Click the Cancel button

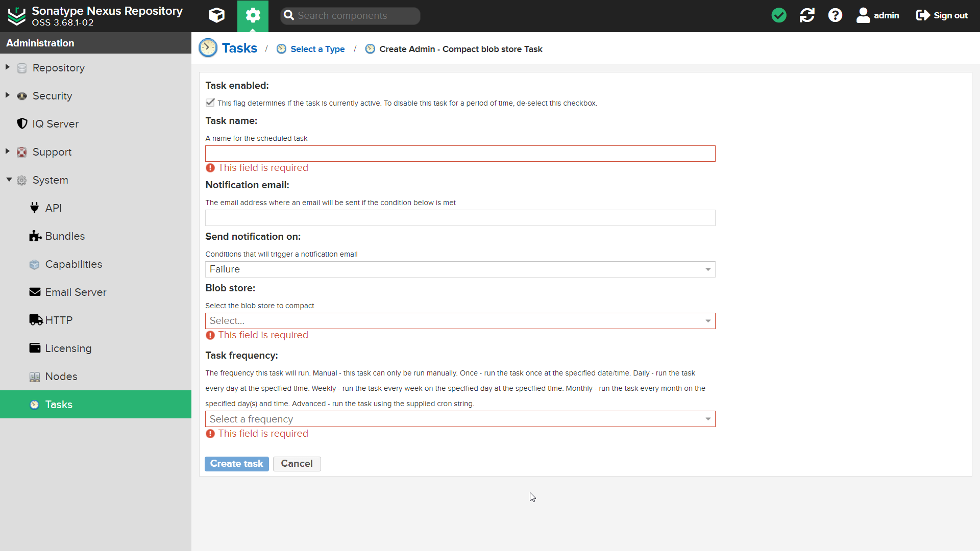click(297, 464)
